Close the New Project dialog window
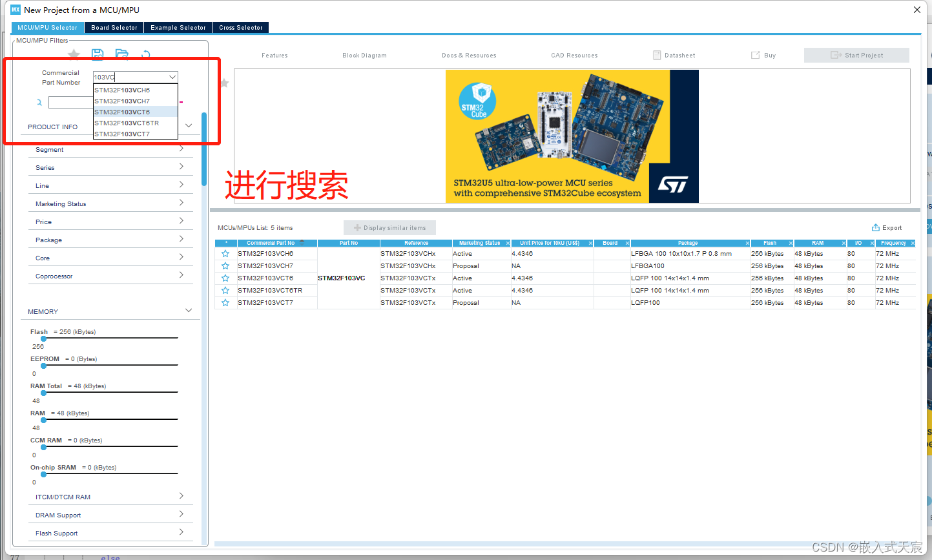This screenshot has height=560, width=932. pos(916,10)
